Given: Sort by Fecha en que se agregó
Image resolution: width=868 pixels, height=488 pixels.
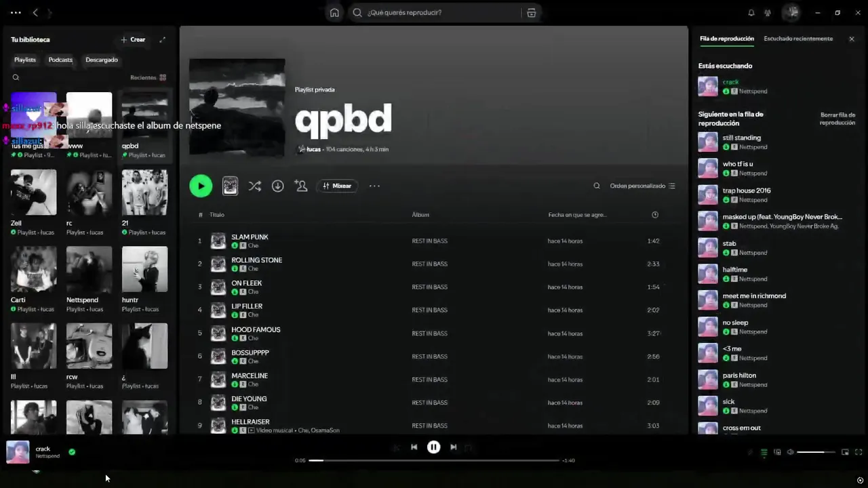Looking at the screenshot, I should click(x=577, y=215).
